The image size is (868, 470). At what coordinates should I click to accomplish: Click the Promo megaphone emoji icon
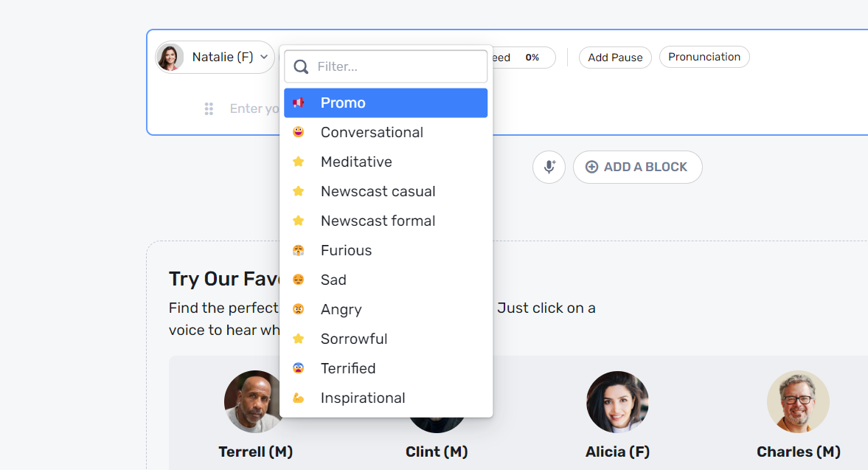(299, 103)
